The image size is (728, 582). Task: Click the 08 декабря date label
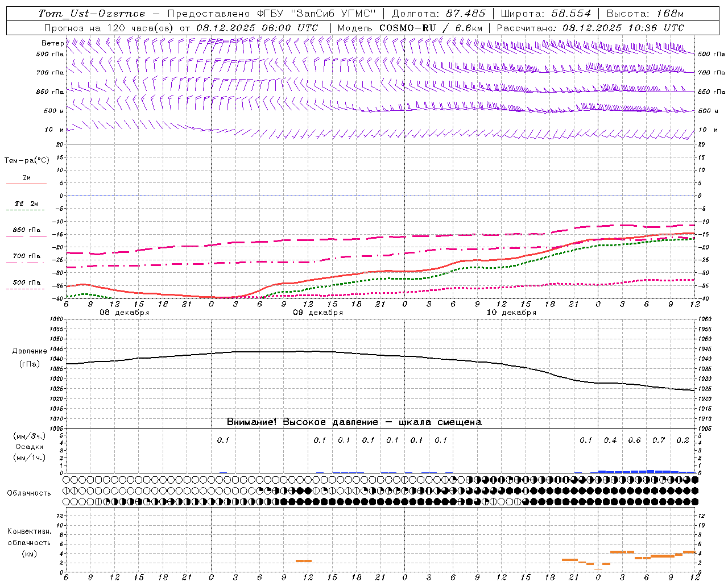point(125,313)
